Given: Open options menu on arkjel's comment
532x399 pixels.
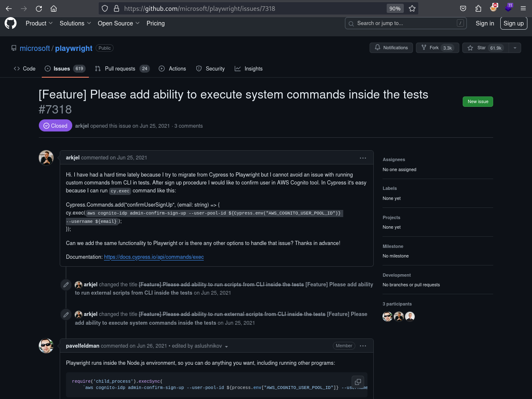Looking at the screenshot, I should pyautogui.click(x=363, y=158).
